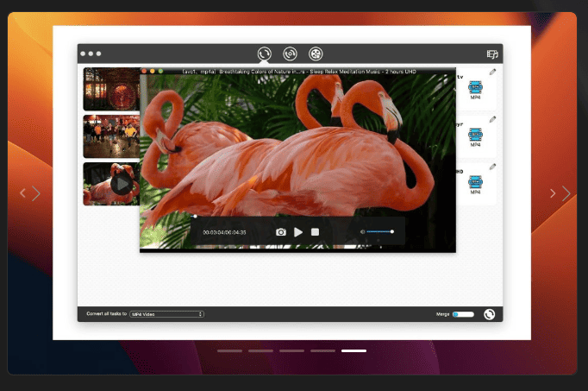Select the fifth active slide indicator
This screenshot has height=391, width=588.
[354, 350]
